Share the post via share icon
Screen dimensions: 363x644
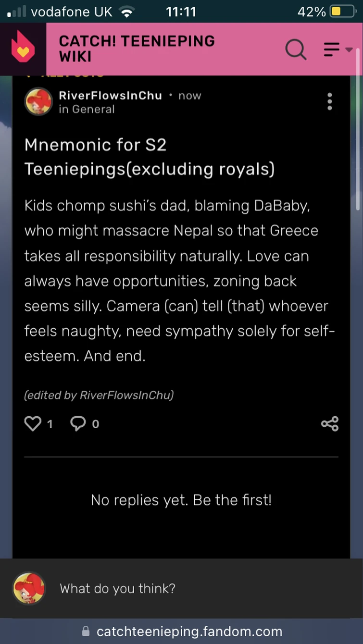pyautogui.click(x=329, y=423)
